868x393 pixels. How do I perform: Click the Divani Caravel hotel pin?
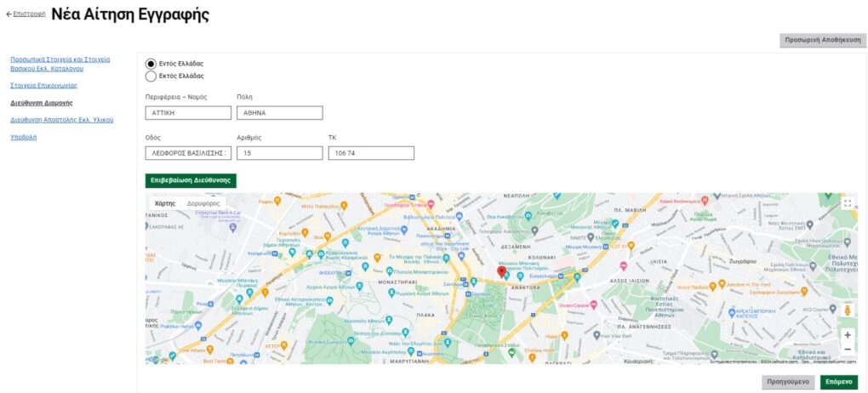(x=593, y=304)
